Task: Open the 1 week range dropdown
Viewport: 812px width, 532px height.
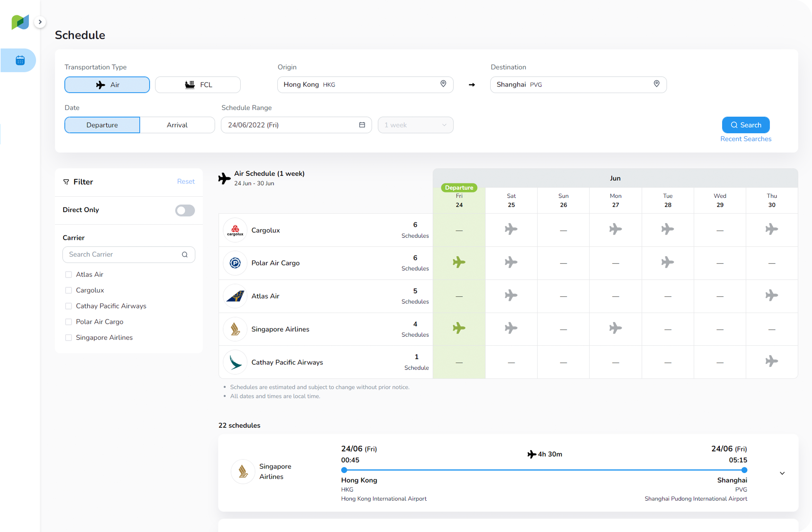Action: [x=415, y=125]
